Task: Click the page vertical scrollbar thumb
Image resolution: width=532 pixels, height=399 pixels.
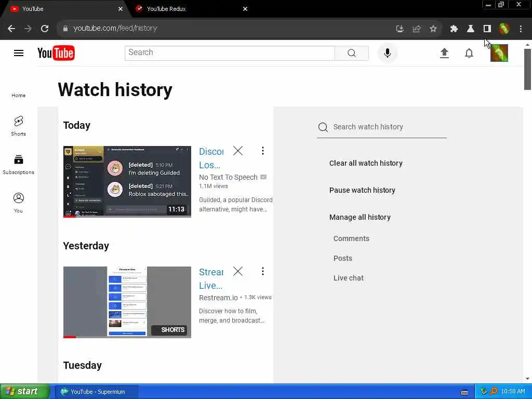Action: pyautogui.click(x=527, y=69)
